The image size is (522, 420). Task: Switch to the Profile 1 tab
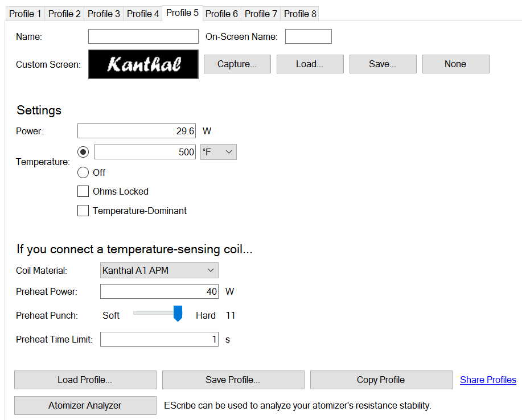click(x=25, y=14)
